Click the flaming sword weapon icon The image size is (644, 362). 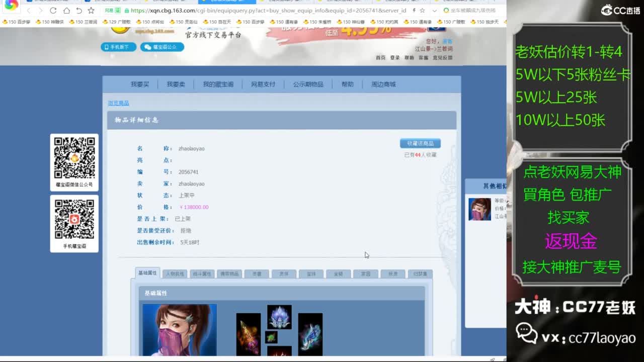click(x=249, y=334)
